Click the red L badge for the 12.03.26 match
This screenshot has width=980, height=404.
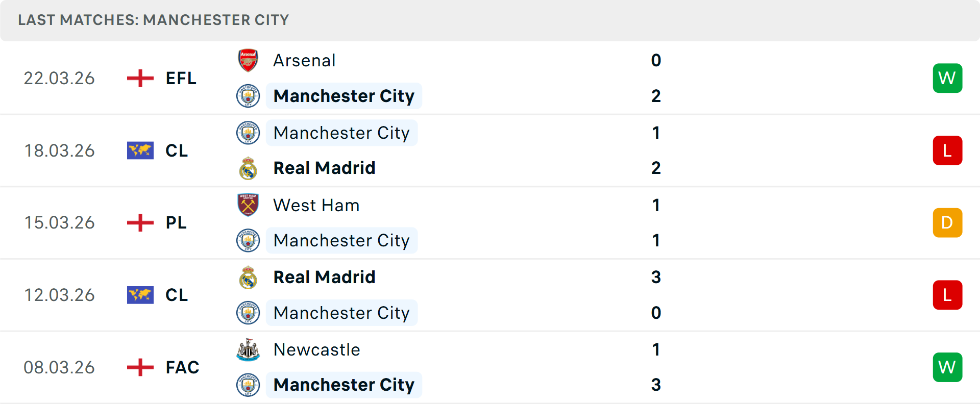pos(947,295)
